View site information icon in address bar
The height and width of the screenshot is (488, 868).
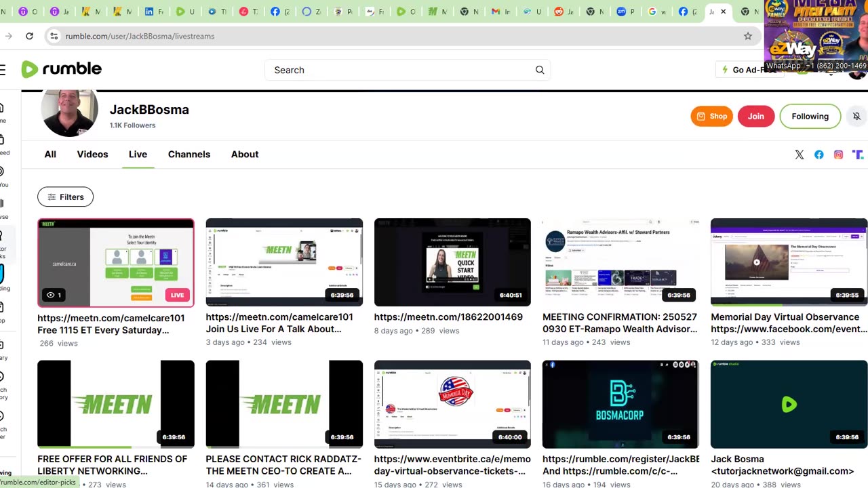[x=54, y=36]
